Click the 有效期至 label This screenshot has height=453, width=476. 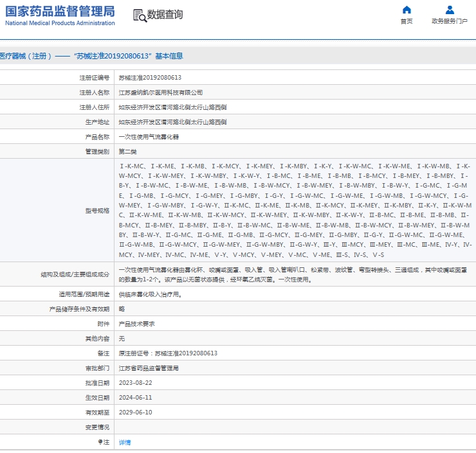pyautogui.click(x=97, y=413)
